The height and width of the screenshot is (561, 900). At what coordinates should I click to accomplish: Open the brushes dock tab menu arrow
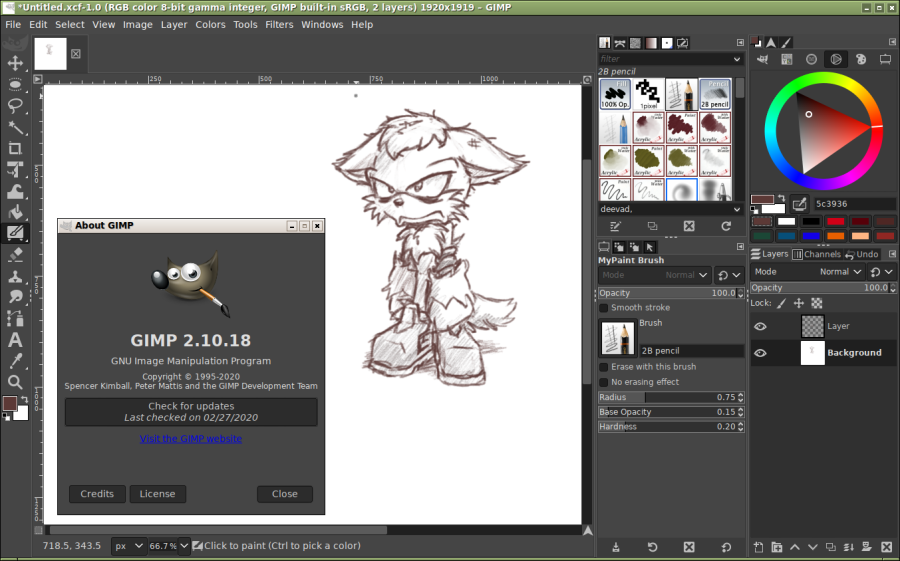coord(740,42)
